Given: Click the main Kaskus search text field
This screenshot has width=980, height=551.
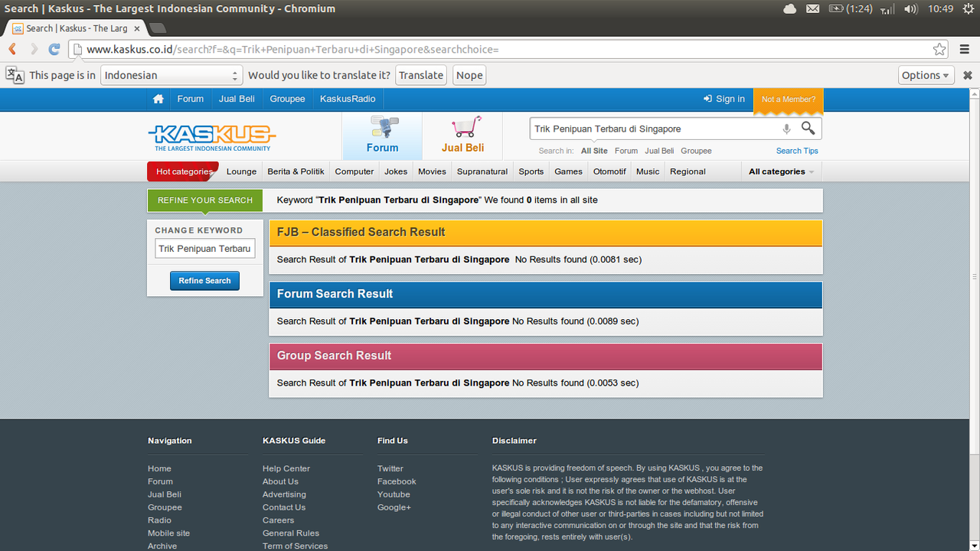Looking at the screenshot, I should pos(655,129).
